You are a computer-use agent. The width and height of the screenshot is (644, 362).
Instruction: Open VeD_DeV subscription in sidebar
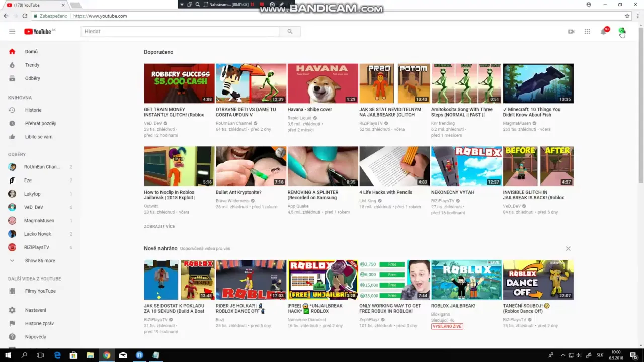point(40,207)
